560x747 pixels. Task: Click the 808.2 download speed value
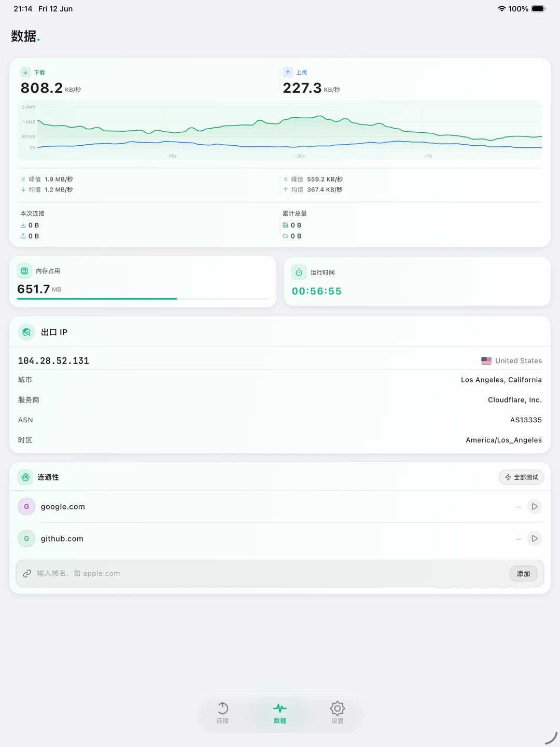coord(41,88)
